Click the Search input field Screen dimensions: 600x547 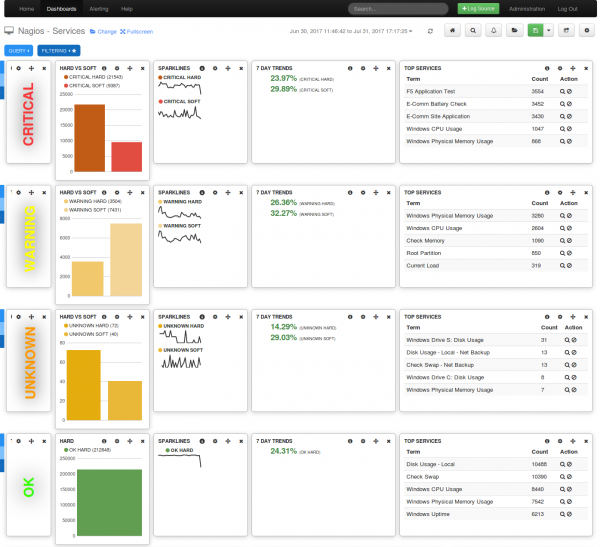pos(398,8)
